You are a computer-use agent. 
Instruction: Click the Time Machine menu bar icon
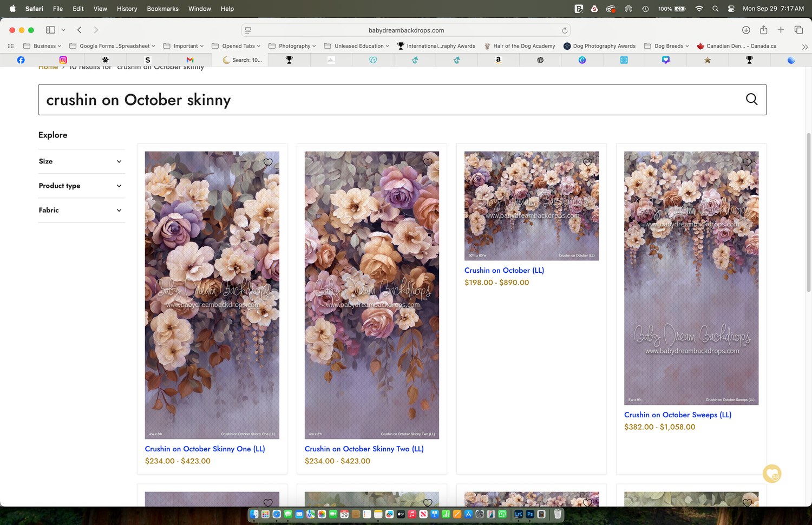point(645,9)
